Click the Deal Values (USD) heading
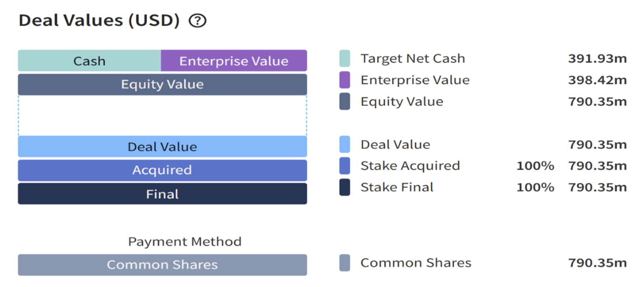Screen dimensions: 644x287 tap(99, 21)
